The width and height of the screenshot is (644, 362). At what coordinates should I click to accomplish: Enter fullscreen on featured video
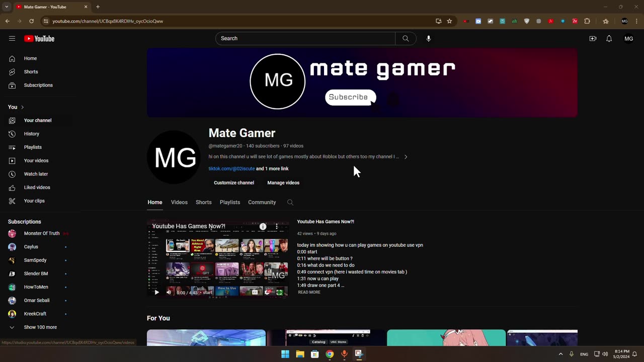tap(280, 292)
